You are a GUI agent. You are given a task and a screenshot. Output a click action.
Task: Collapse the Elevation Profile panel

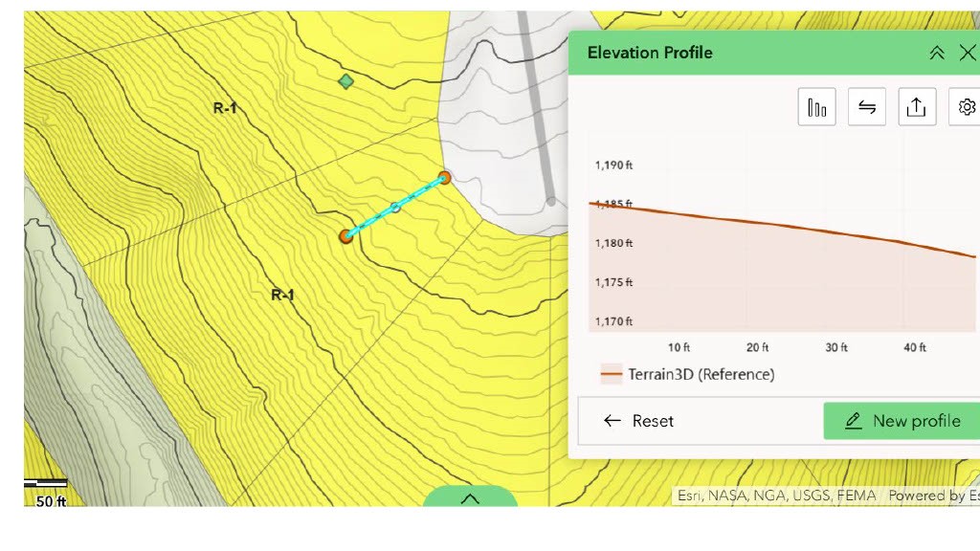(x=937, y=53)
